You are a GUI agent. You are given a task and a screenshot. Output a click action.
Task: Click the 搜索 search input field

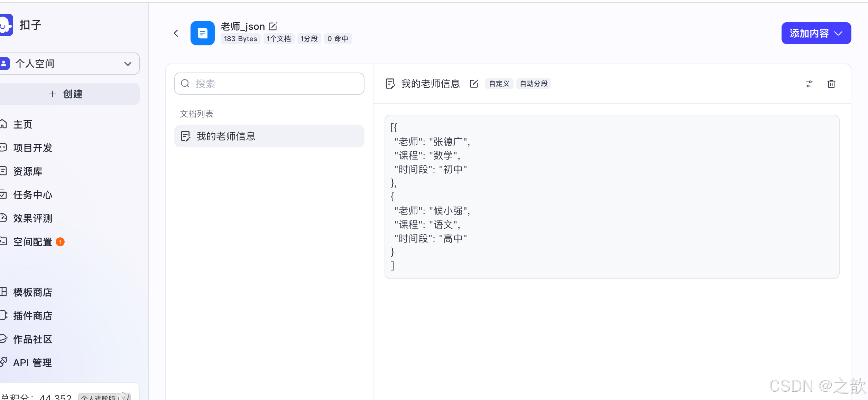(x=269, y=84)
